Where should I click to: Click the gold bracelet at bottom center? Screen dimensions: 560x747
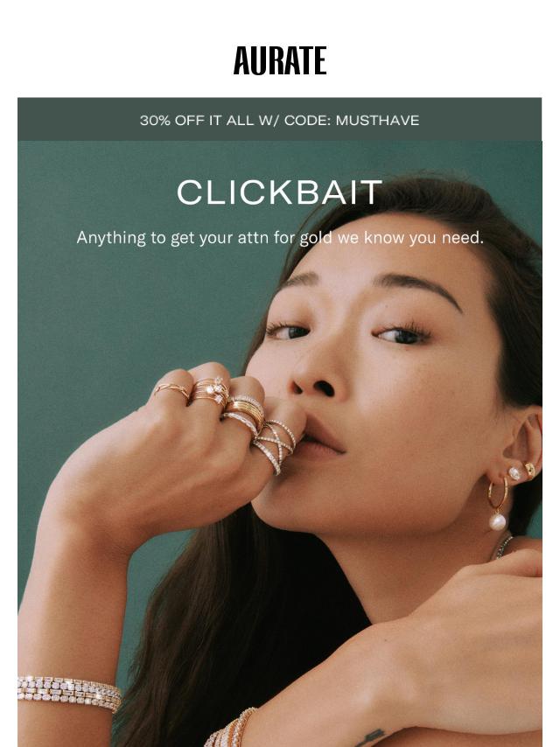pos(232,729)
